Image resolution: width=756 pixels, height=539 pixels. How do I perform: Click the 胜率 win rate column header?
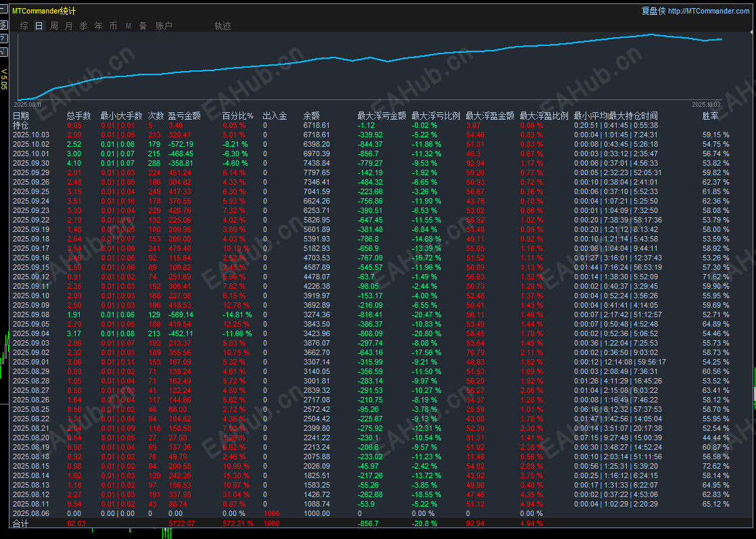711,116
